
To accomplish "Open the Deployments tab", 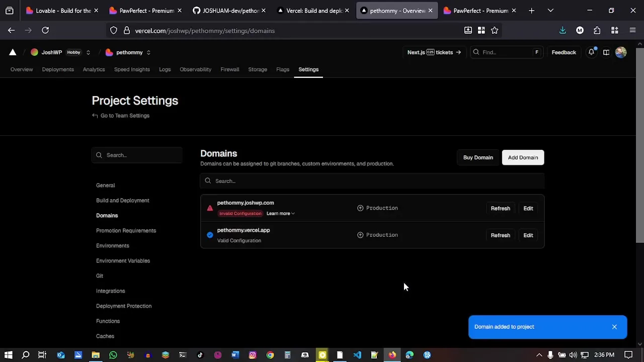I will [58, 69].
